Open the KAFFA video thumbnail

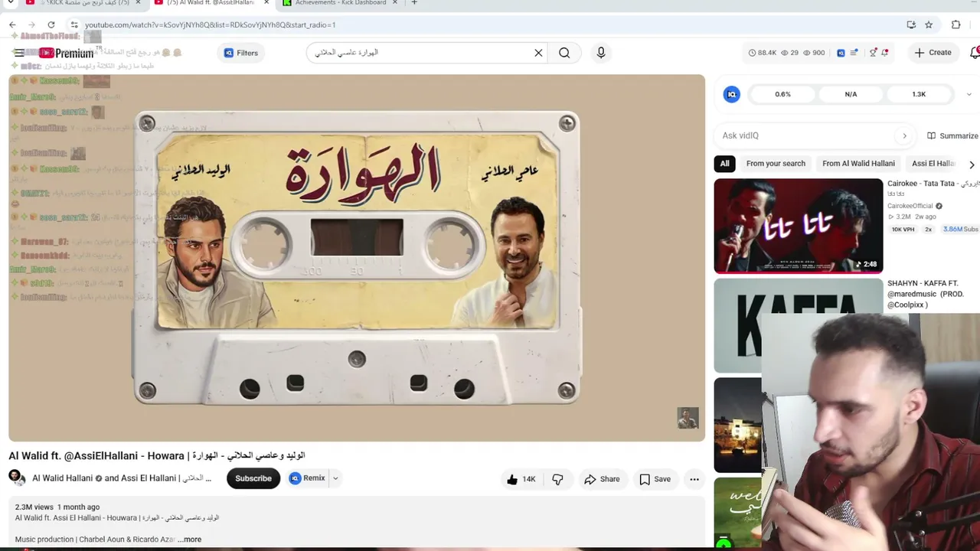(x=799, y=325)
